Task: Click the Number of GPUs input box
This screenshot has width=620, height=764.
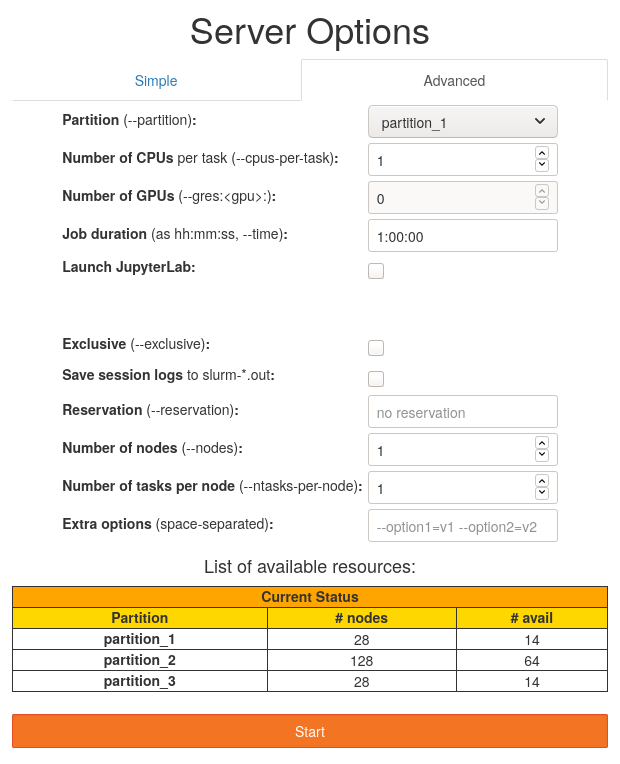Action: tap(450, 198)
